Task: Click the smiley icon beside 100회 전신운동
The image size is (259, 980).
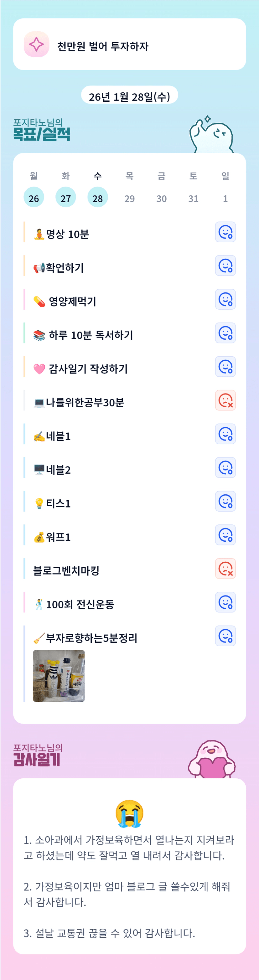Action: coord(225,603)
